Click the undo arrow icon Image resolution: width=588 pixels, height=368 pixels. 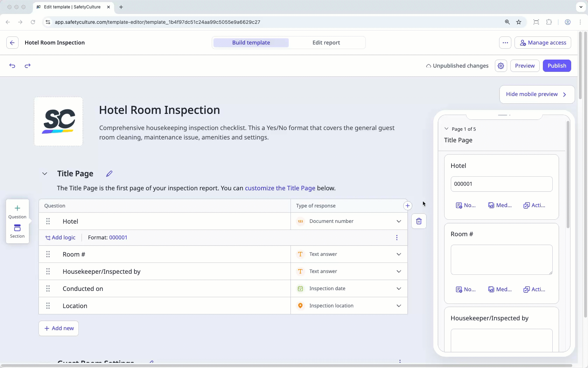point(12,66)
